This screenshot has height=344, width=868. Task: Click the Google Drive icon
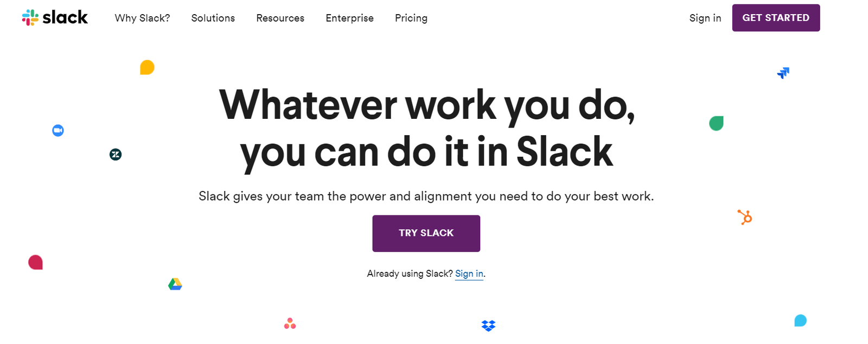click(175, 284)
